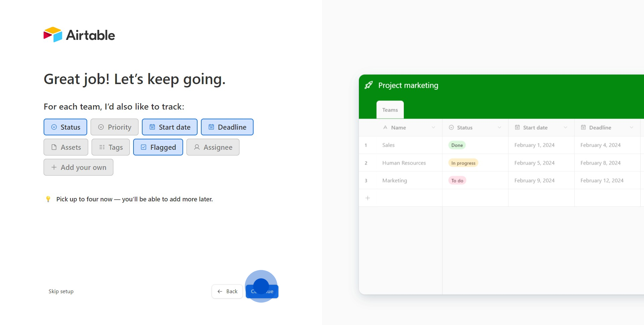Switch to the Teams tab
The width and height of the screenshot is (644, 325).
click(x=390, y=110)
